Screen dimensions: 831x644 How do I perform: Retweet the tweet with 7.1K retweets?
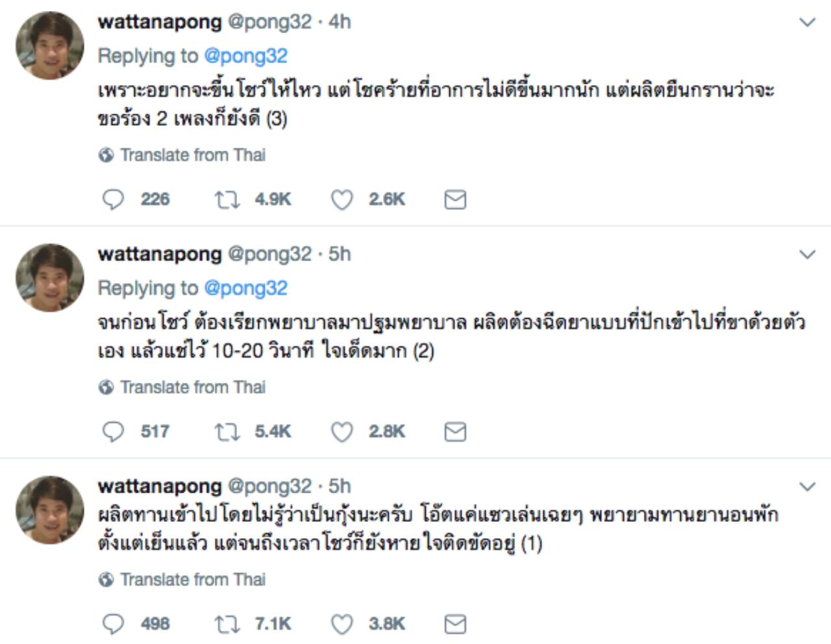(227, 624)
